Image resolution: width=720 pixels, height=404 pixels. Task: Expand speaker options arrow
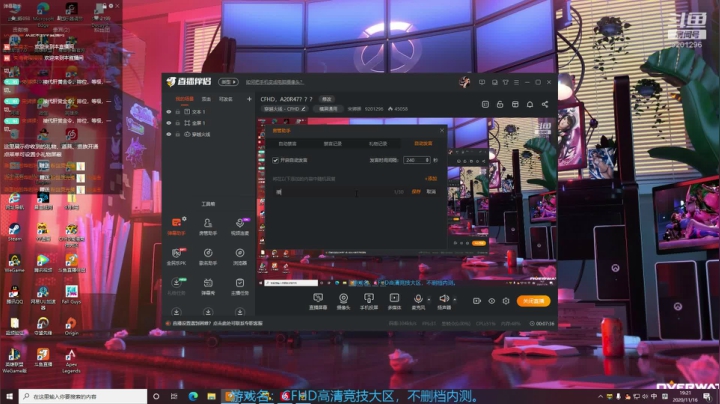coord(455,300)
